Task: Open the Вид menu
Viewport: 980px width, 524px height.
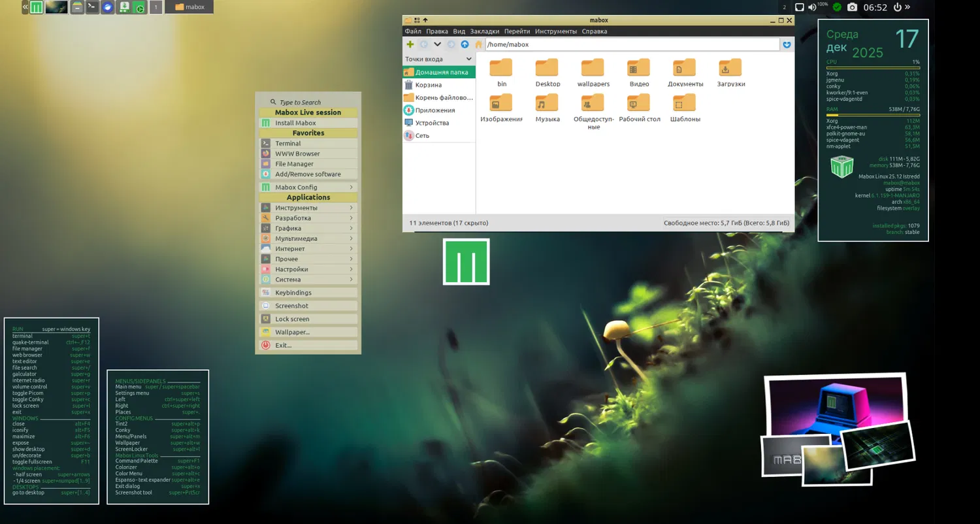Action: 459,31
